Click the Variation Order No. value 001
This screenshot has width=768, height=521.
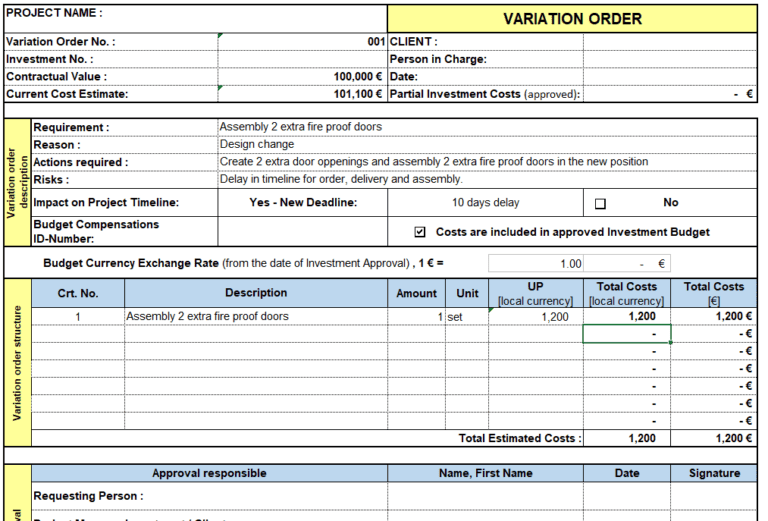tap(302, 42)
